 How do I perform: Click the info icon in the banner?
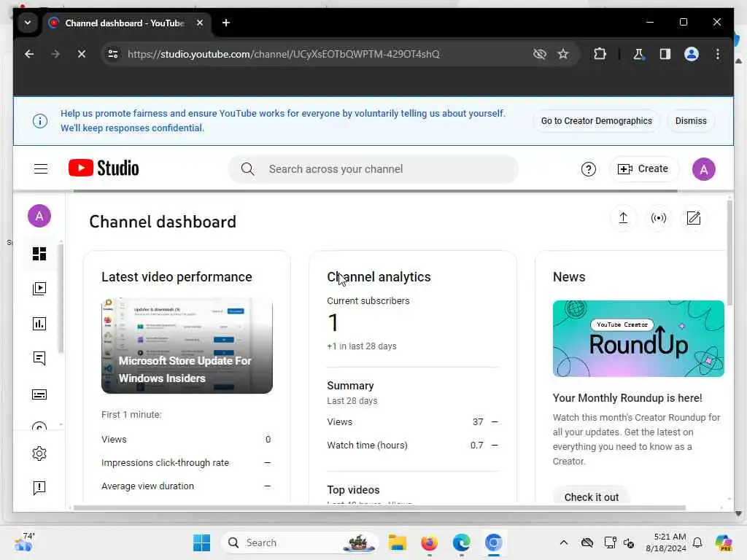[40, 121]
